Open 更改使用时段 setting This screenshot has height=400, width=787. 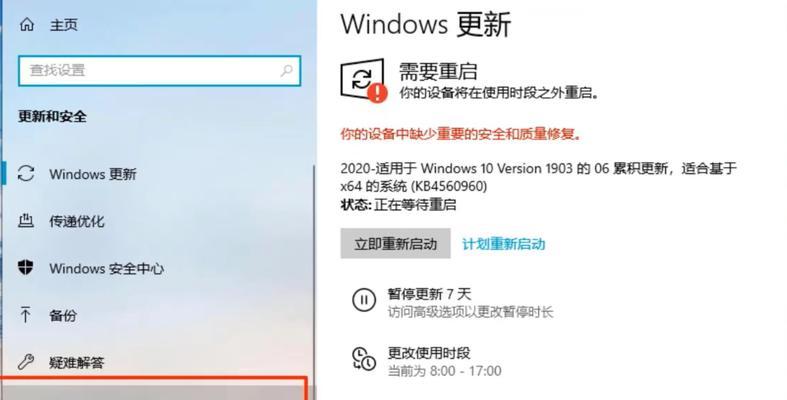(x=429, y=353)
